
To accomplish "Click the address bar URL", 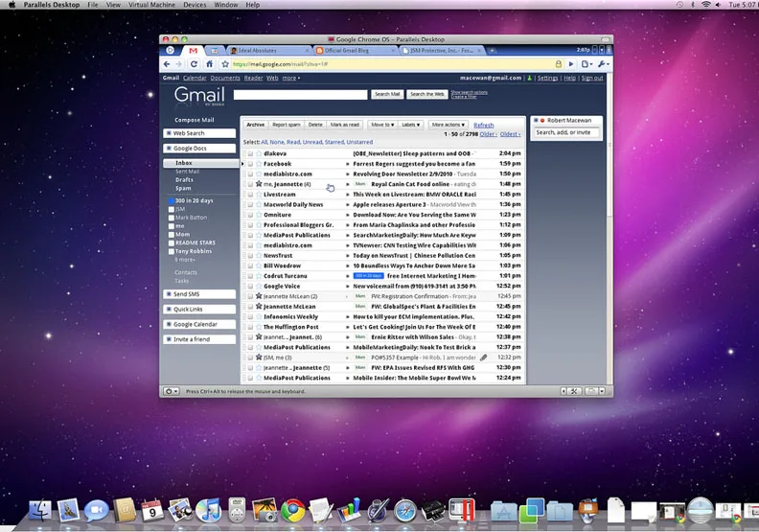I will pyautogui.click(x=280, y=64).
